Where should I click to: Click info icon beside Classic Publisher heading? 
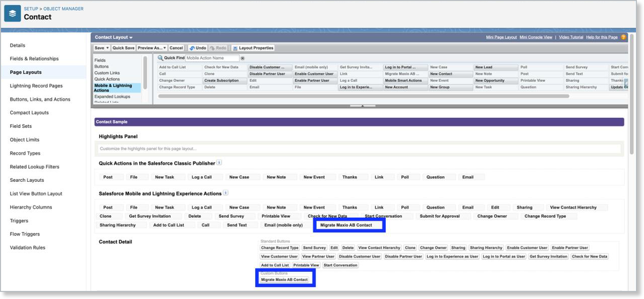click(219, 163)
